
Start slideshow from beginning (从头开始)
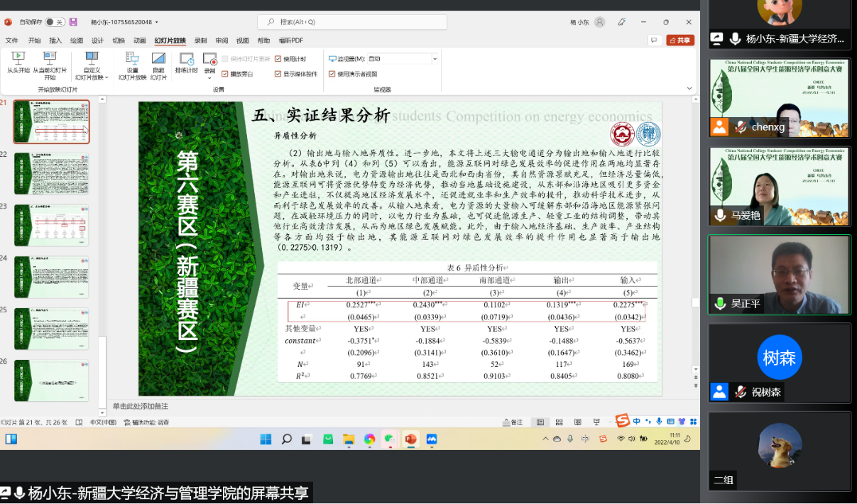(18, 63)
